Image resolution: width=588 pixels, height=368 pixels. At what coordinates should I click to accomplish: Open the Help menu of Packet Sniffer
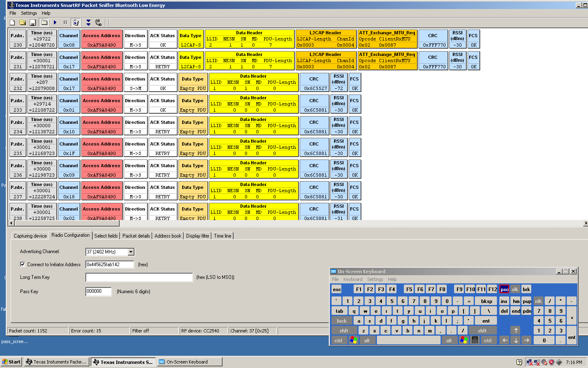tap(46, 13)
